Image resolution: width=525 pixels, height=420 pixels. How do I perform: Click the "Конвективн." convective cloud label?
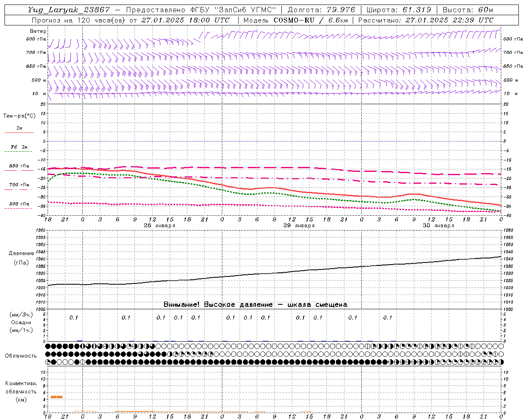click(21, 383)
